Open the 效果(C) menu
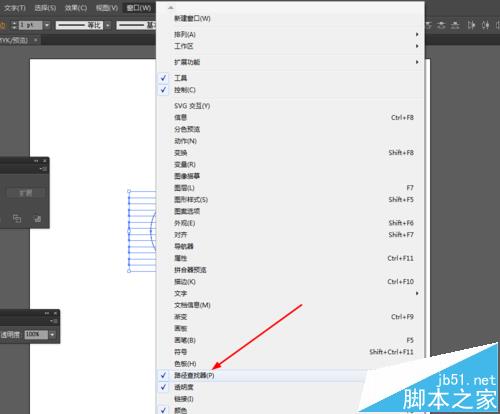This screenshot has height=414, width=500. click(x=76, y=8)
